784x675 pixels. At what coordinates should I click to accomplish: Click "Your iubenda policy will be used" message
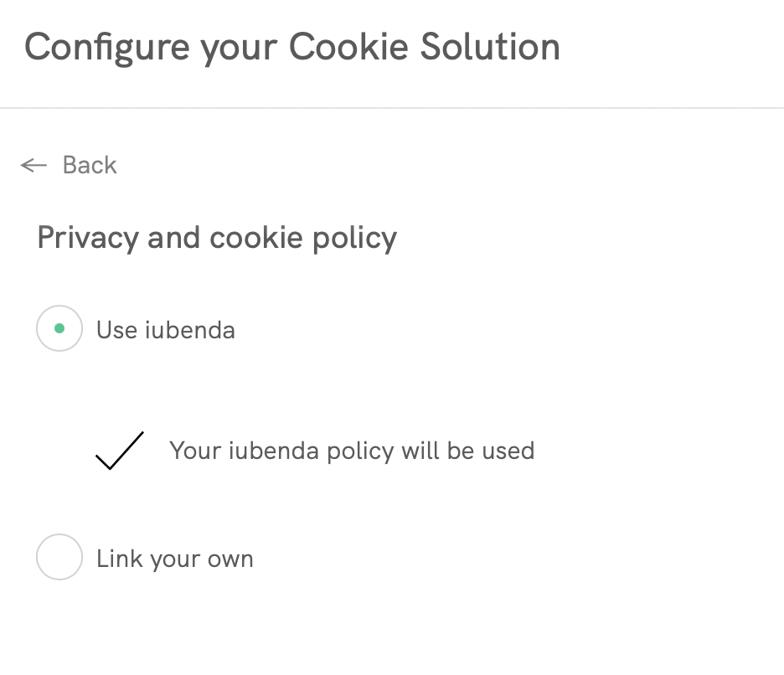tap(352, 451)
